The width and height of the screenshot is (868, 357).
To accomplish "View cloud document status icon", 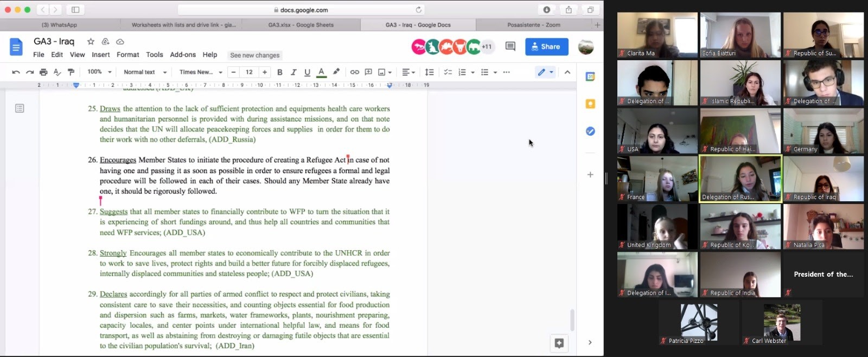I will click(120, 41).
